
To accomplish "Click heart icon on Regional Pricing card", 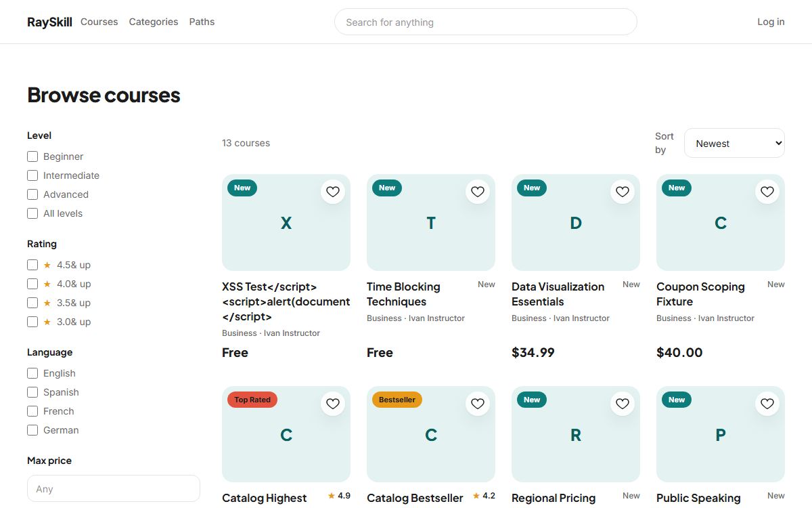I will pyautogui.click(x=623, y=404).
